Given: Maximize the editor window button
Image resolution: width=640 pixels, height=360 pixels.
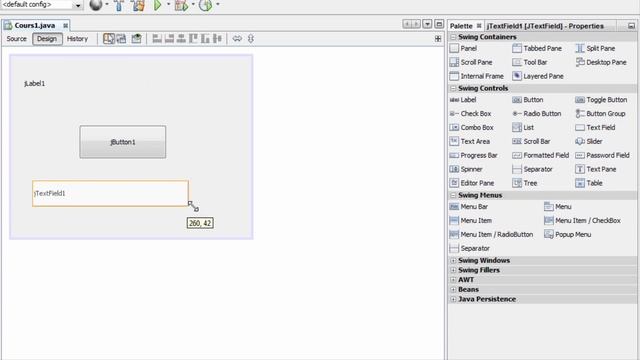Looking at the screenshot, I should pos(439,24).
